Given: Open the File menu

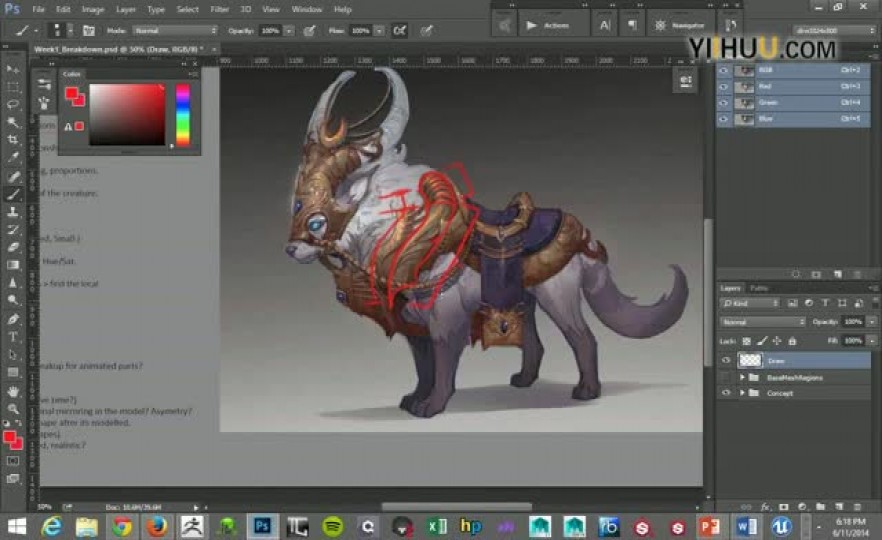Looking at the screenshot, I should point(38,10).
